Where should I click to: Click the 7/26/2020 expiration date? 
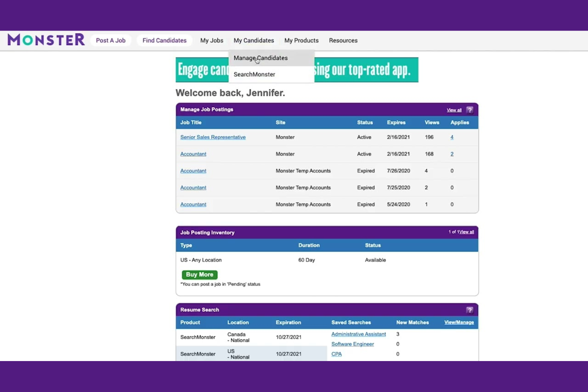398,171
